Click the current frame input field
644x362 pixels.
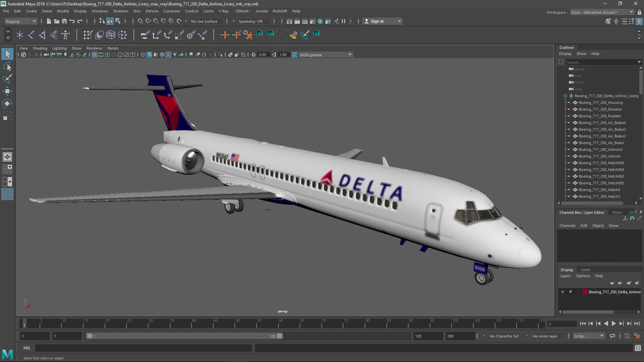tap(561, 324)
